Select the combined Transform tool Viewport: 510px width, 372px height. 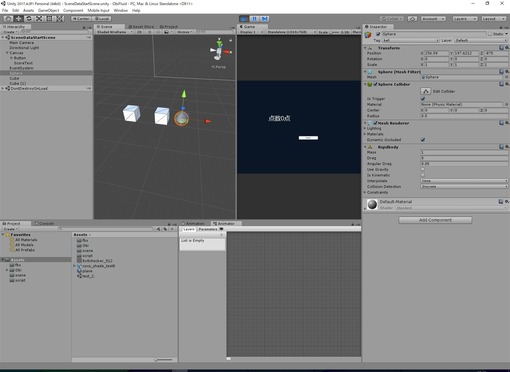pos(60,19)
